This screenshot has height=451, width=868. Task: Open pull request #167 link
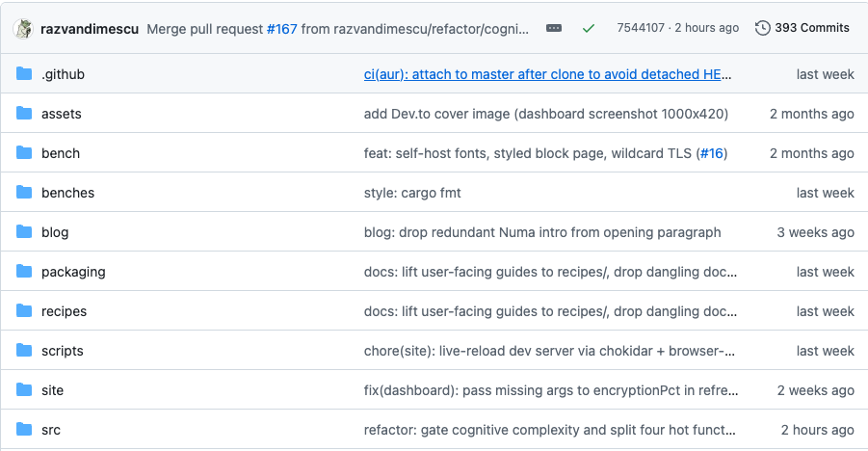[281, 29]
